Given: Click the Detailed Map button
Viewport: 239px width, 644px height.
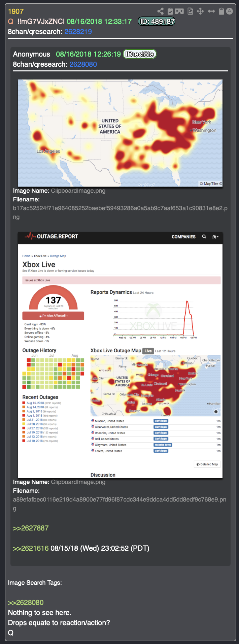Looking at the screenshot, I should [x=207, y=464].
